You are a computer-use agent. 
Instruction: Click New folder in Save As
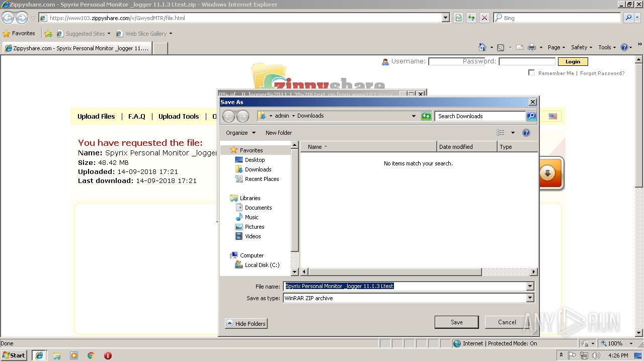(279, 133)
